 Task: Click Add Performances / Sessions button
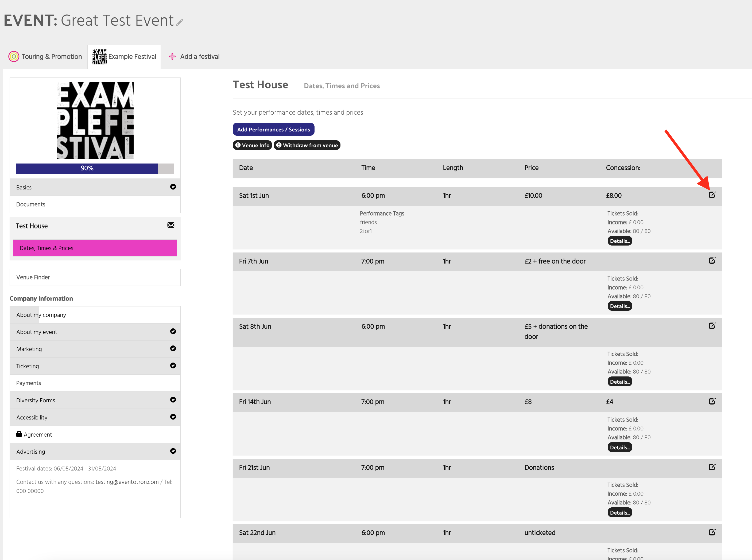point(274,130)
